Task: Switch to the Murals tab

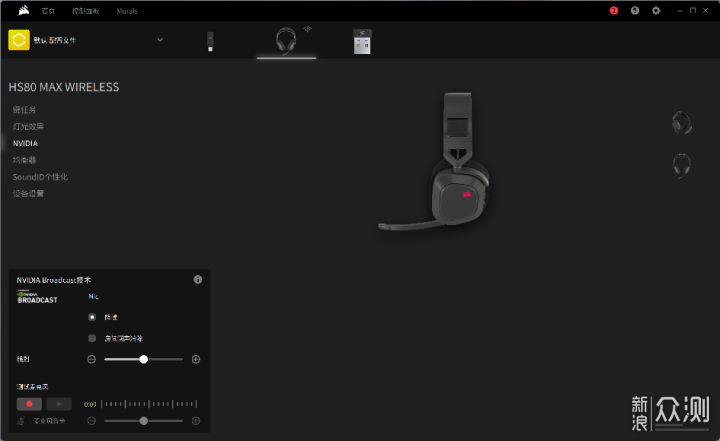Action: [127, 11]
